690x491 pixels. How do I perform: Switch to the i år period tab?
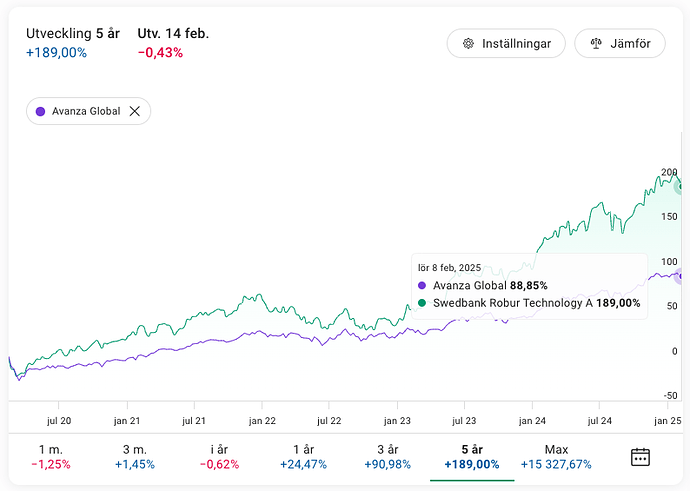[x=219, y=457]
